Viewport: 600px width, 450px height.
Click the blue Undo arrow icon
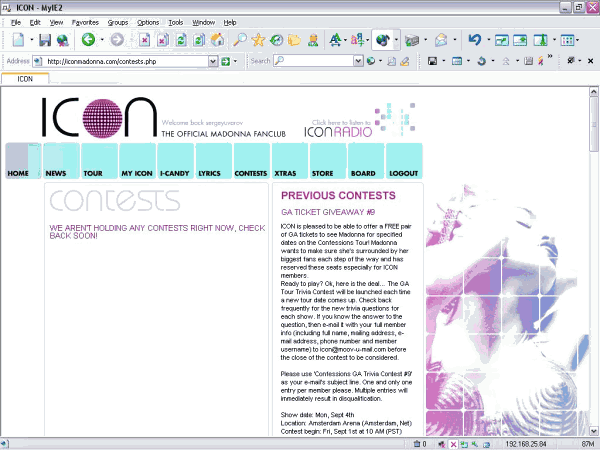point(475,39)
